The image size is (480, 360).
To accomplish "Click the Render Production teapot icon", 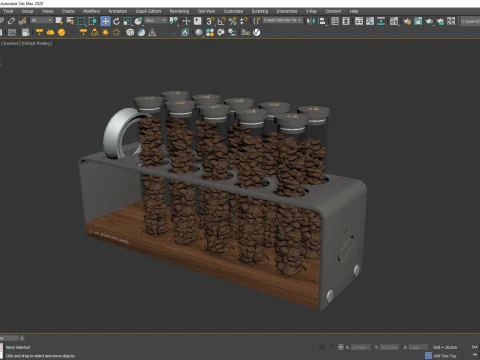I will tap(429, 21).
